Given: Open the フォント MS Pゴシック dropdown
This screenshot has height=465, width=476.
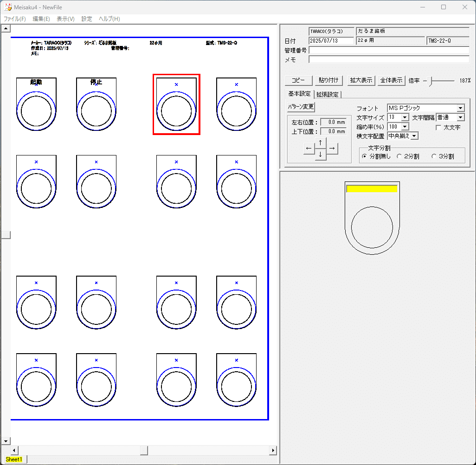Looking at the screenshot, I should (461, 108).
